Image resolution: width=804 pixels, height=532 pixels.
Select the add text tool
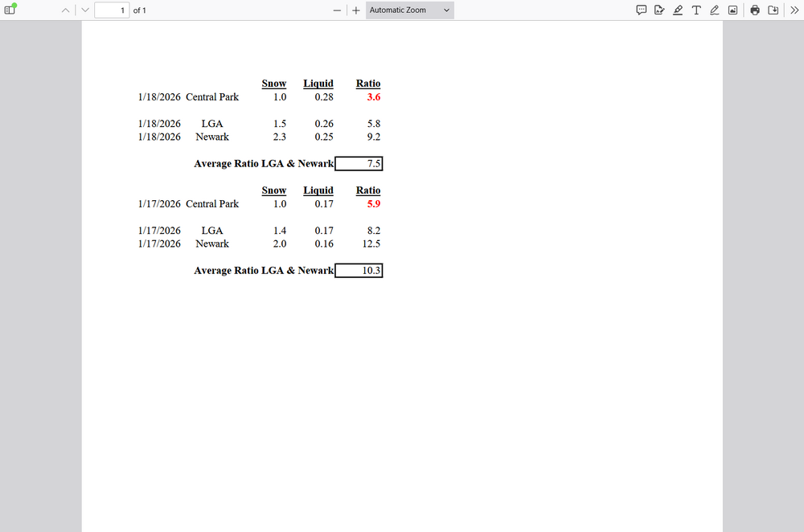[696, 10]
